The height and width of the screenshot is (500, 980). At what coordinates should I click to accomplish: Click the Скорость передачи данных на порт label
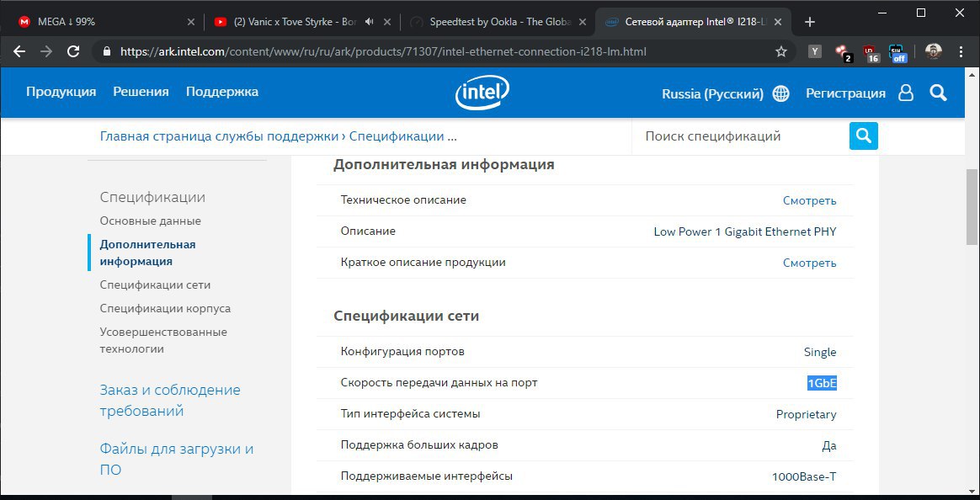pyautogui.click(x=439, y=382)
